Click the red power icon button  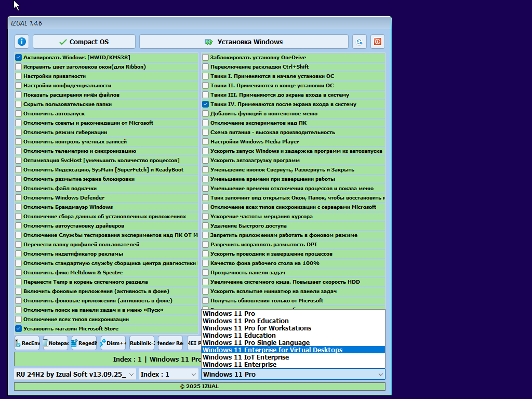pos(378,42)
